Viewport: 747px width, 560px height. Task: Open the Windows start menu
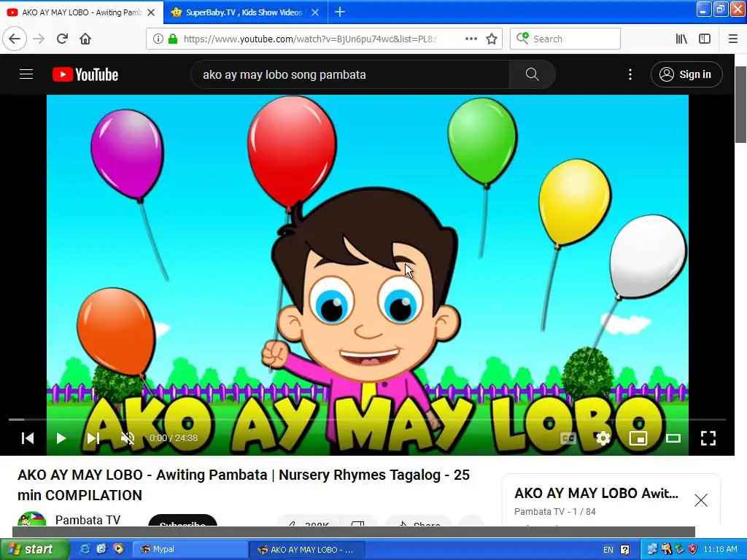pyautogui.click(x=34, y=549)
